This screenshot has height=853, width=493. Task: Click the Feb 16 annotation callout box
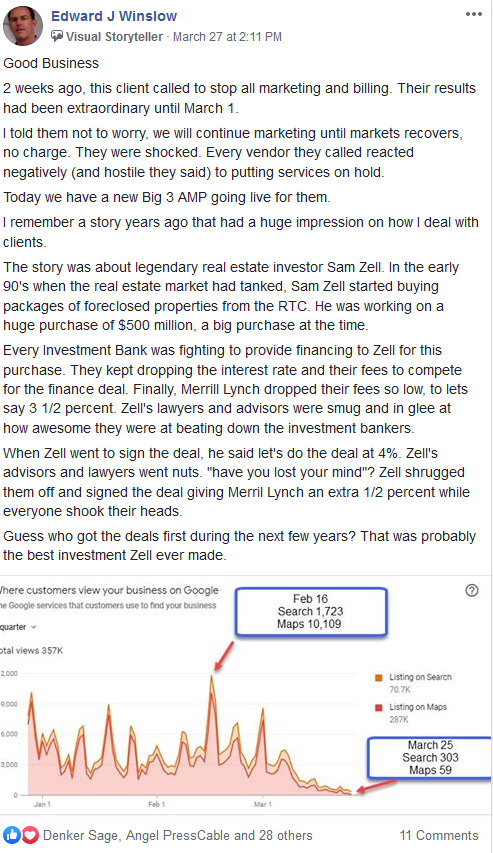pyautogui.click(x=311, y=611)
